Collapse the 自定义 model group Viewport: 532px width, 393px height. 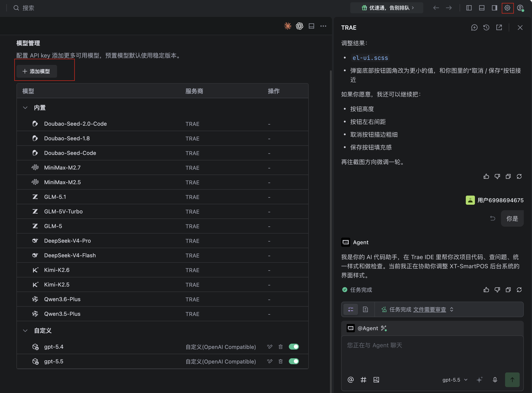pos(25,331)
